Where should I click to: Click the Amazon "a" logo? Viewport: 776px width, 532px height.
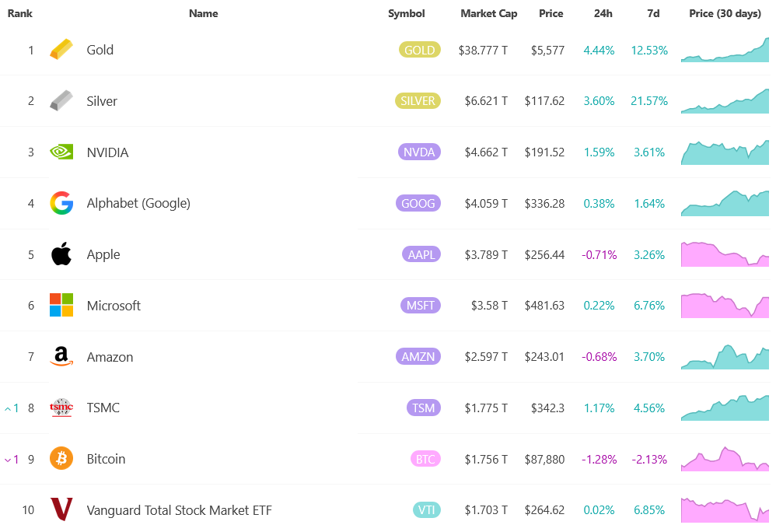coord(61,356)
